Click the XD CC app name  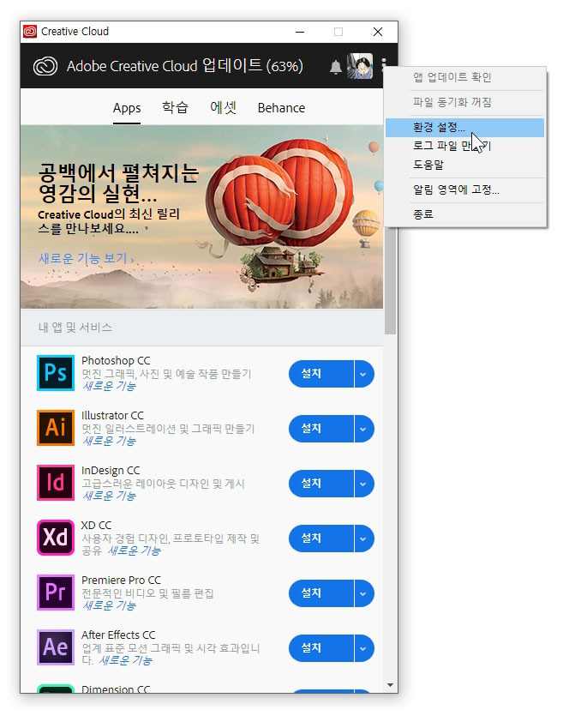click(x=96, y=525)
